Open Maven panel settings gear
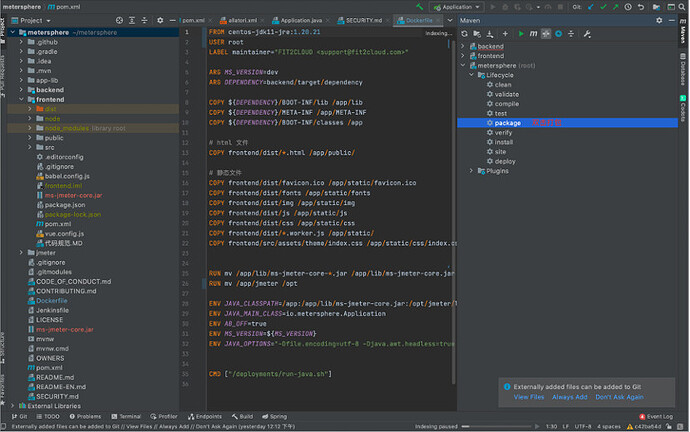Image resolution: width=690 pixels, height=432 pixels. 659,20
